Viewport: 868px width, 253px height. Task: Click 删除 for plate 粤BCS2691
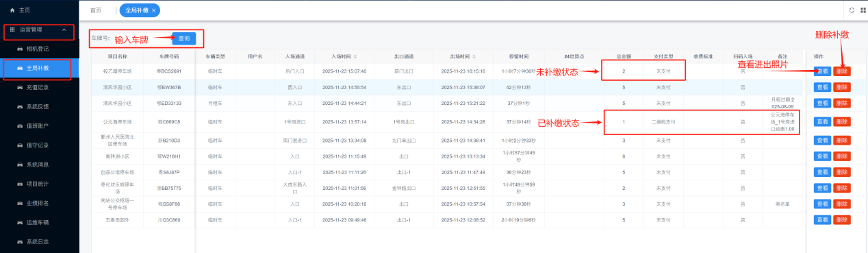coord(842,71)
